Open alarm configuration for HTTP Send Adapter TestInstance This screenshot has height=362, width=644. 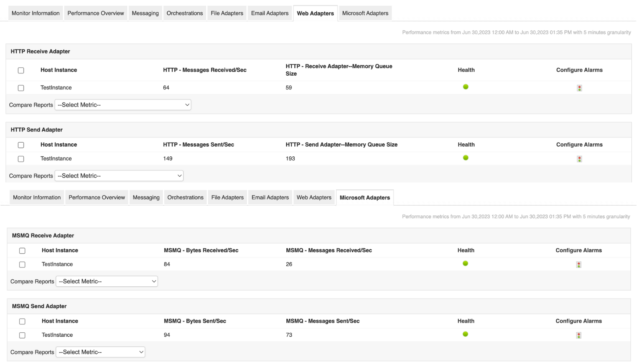(579, 159)
